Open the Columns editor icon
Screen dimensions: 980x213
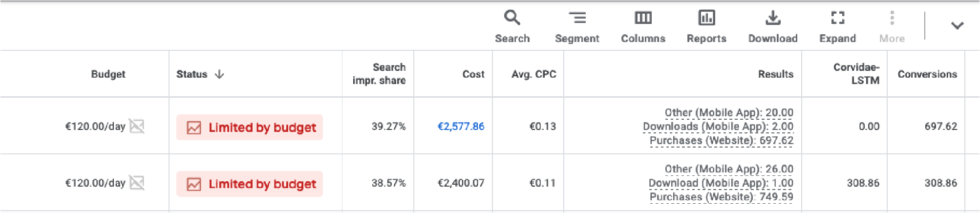coord(643,19)
